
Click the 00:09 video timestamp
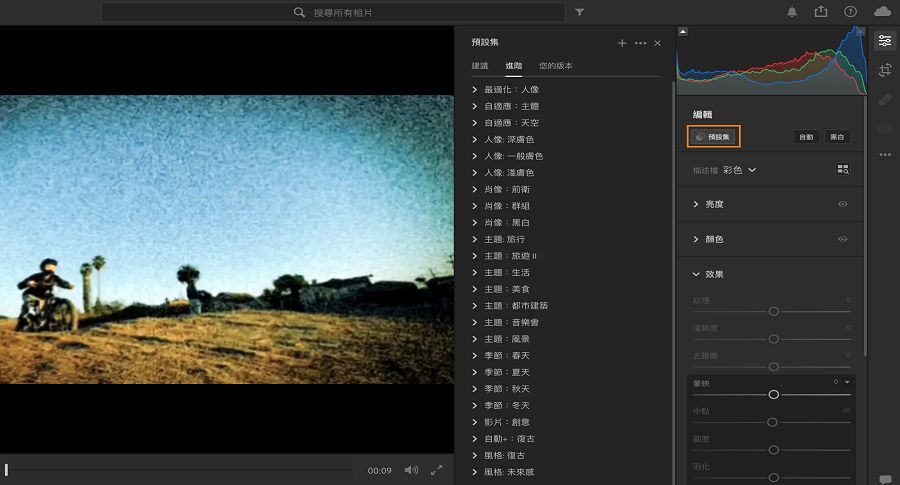tap(379, 471)
